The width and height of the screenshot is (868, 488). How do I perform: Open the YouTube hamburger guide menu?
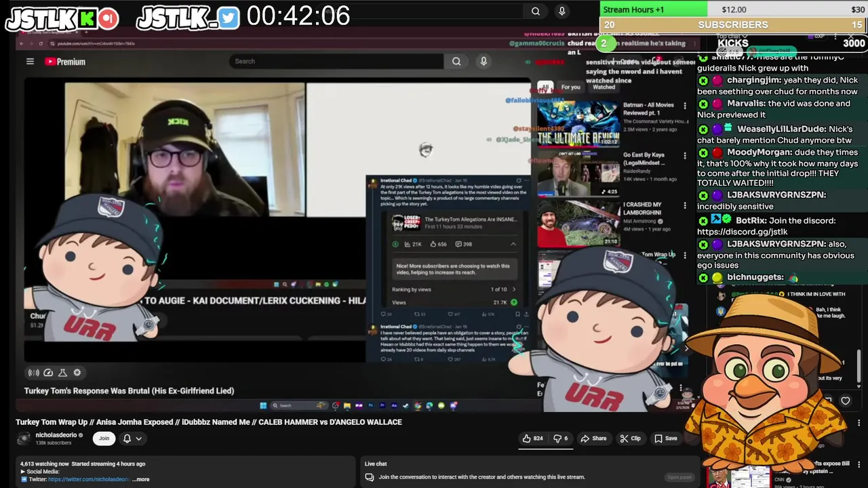(30, 62)
